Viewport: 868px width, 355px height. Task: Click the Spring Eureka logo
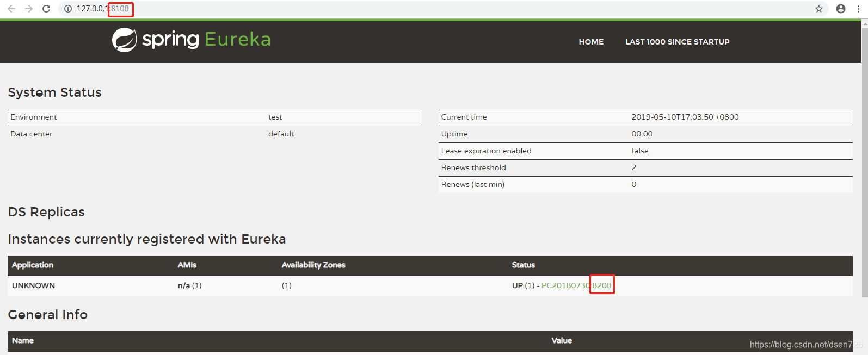[x=191, y=40]
